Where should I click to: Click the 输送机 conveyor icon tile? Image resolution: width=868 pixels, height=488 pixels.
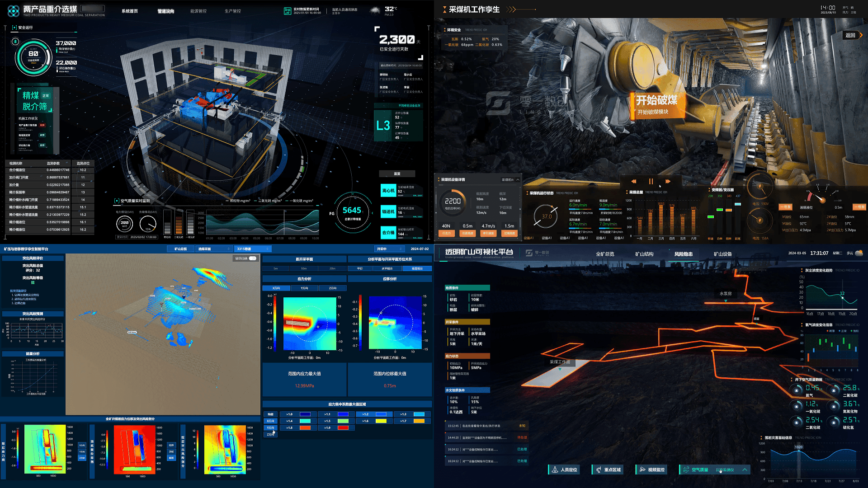(388, 211)
